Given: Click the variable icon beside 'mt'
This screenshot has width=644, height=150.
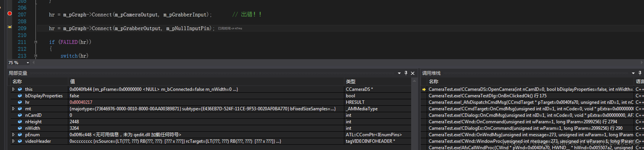Looking at the screenshot, I should (x=20, y=109).
